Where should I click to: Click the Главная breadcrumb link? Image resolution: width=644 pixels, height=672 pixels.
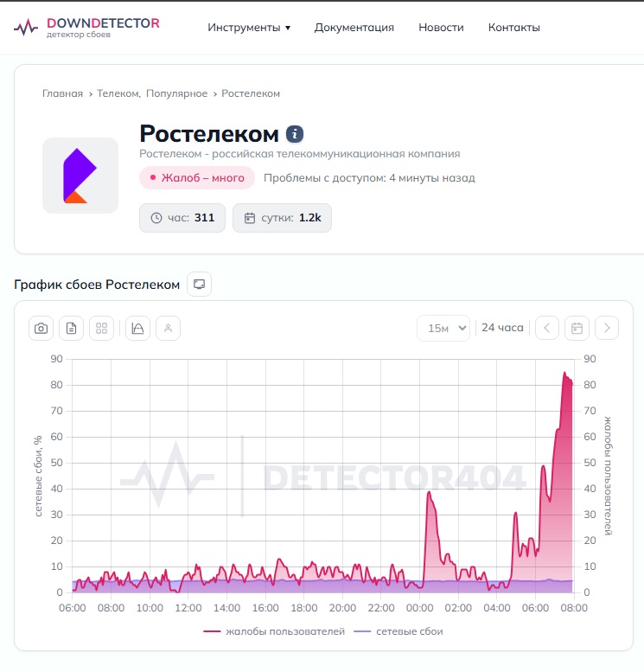[62, 93]
